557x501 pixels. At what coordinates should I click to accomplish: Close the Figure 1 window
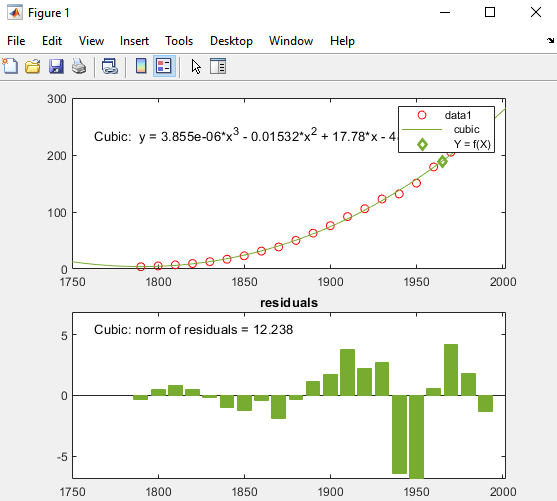[536, 12]
